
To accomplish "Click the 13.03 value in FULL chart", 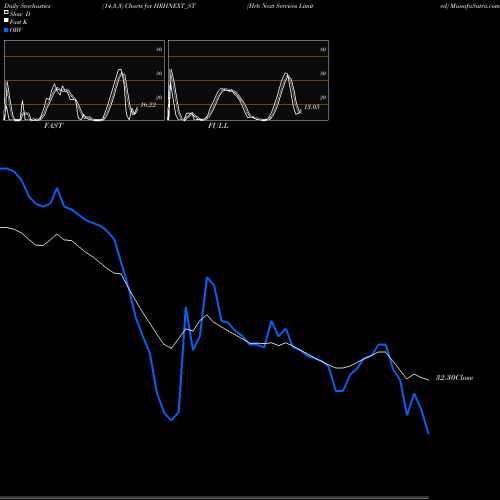I will 312,107.
